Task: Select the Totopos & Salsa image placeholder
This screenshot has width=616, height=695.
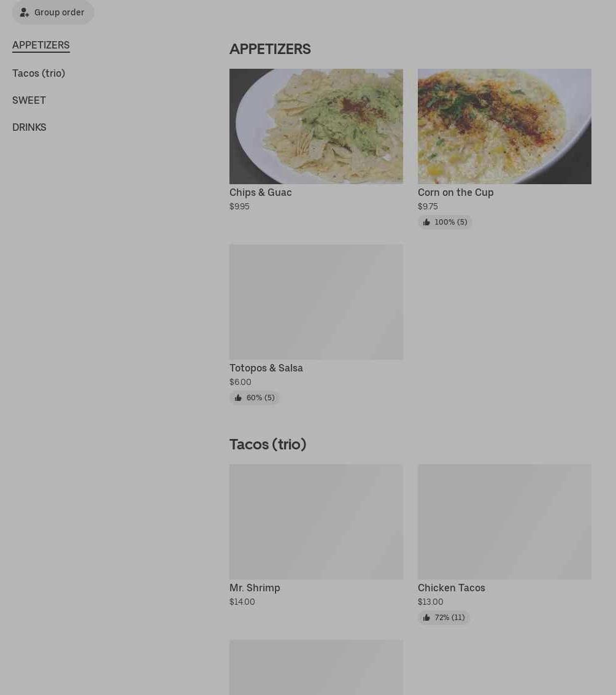Action: coord(316,302)
